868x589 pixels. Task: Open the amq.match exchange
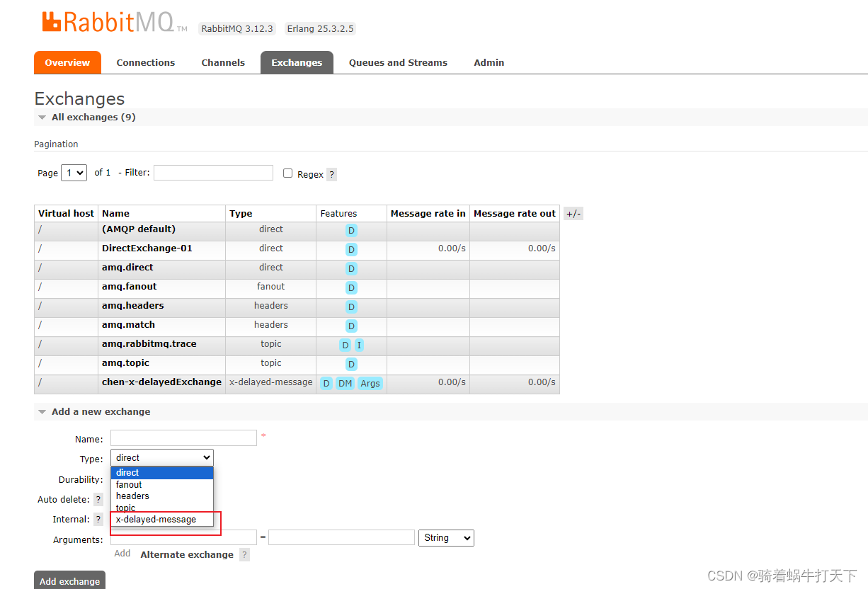128,325
